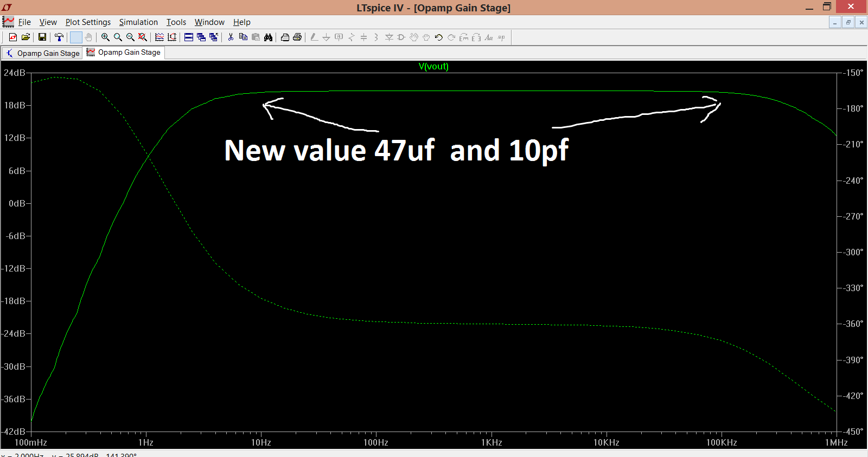This screenshot has width=868, height=457.
Task: Cut with the scissors icon
Action: click(231, 37)
